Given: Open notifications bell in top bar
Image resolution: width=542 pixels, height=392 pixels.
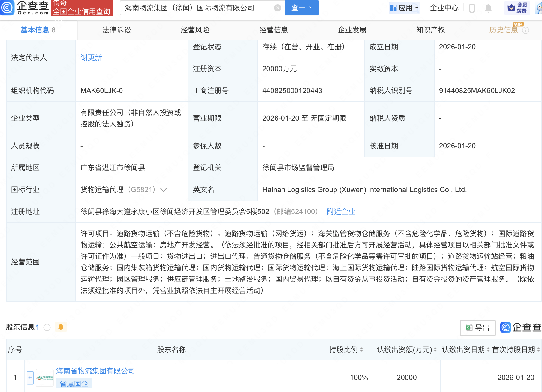Looking at the screenshot, I should [x=488, y=8].
